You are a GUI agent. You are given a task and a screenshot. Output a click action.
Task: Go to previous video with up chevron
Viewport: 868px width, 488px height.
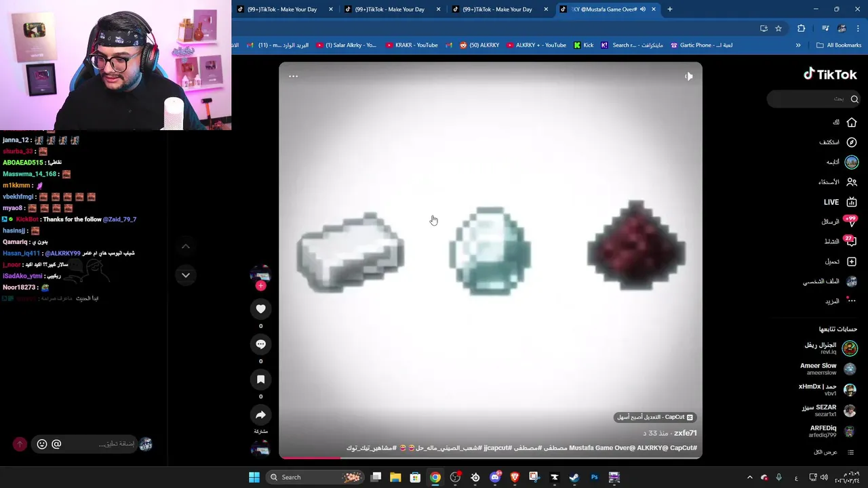(185, 247)
